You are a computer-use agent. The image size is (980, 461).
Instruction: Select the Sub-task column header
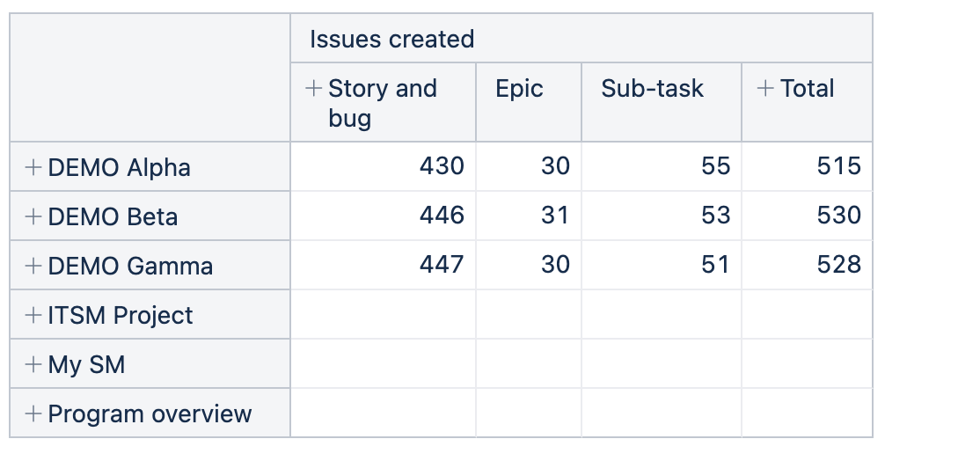[652, 89]
